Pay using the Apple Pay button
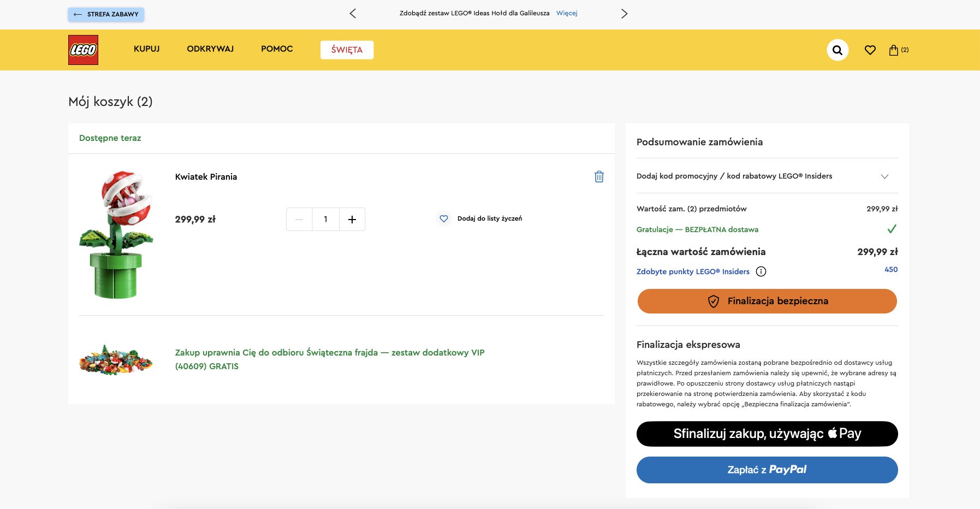 (767, 434)
